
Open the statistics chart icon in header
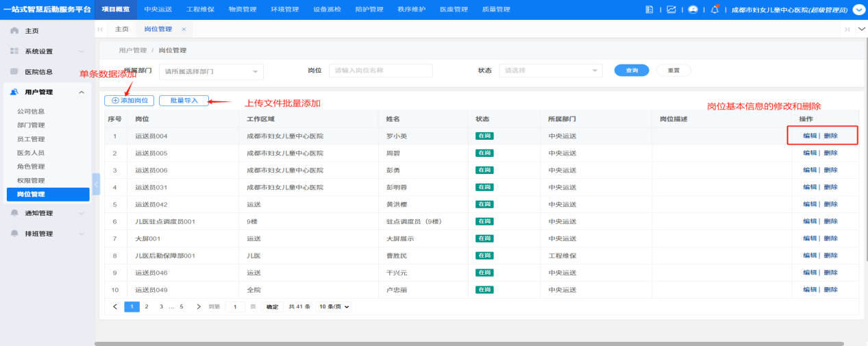671,10
